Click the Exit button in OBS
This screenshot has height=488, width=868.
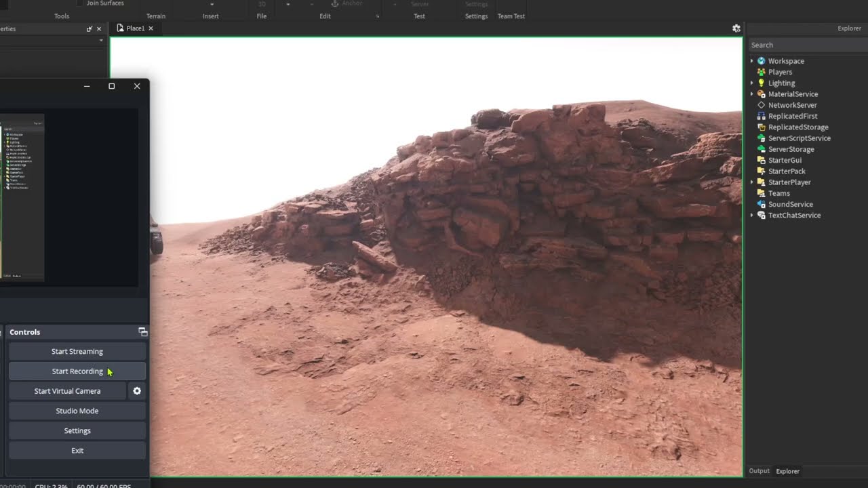(77, 451)
